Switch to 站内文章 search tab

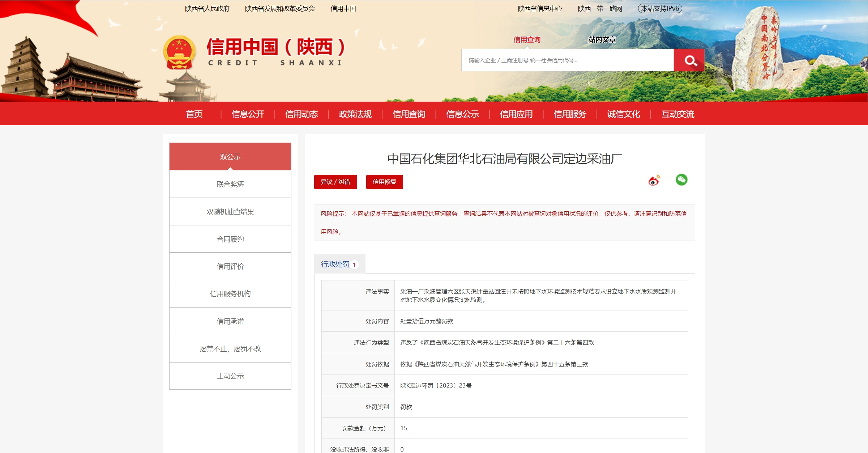click(x=602, y=40)
